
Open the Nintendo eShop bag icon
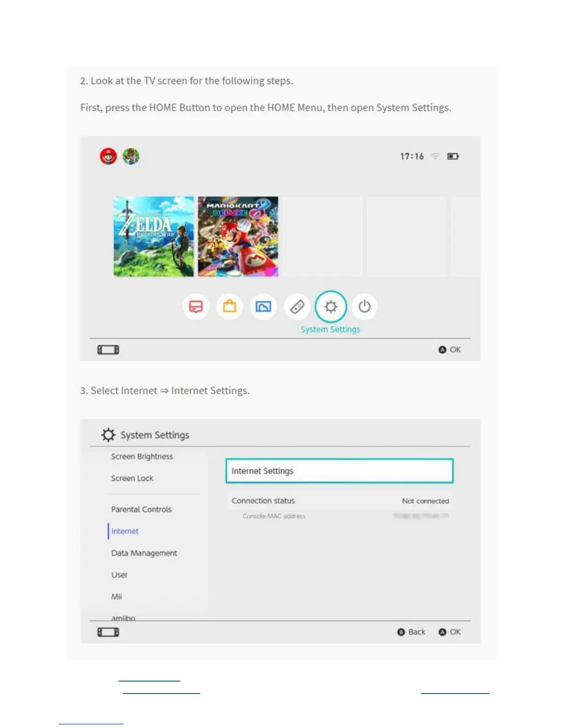point(230,307)
